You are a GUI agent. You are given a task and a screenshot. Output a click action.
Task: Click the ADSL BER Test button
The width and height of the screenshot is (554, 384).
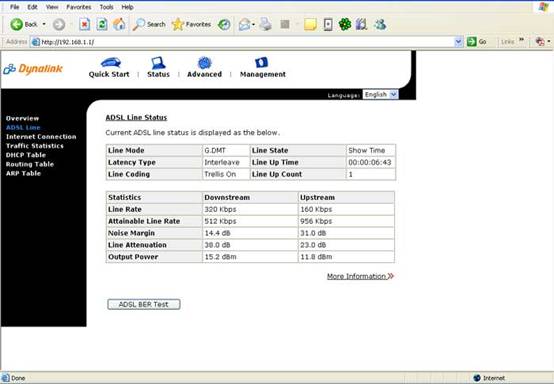pos(144,304)
